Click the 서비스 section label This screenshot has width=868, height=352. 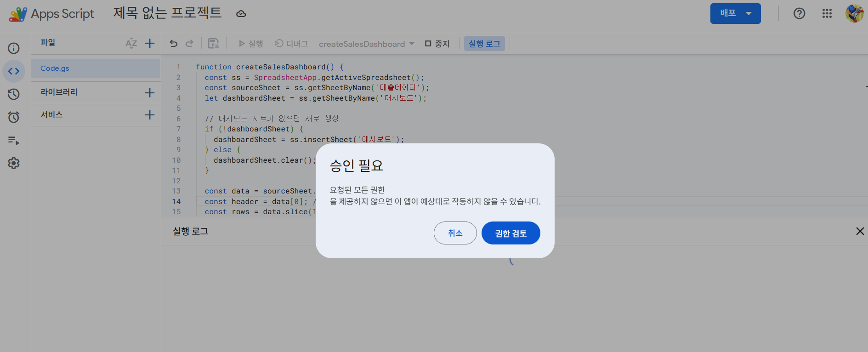51,115
